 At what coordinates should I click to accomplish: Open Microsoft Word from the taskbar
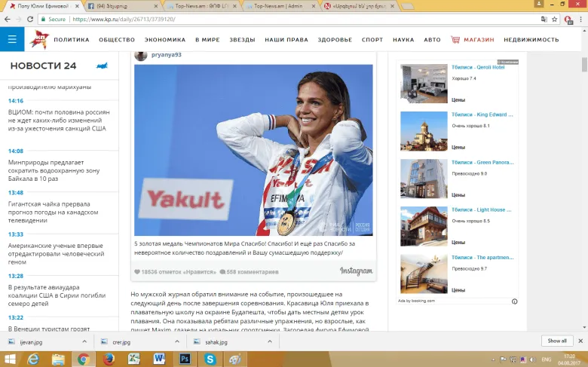159,359
